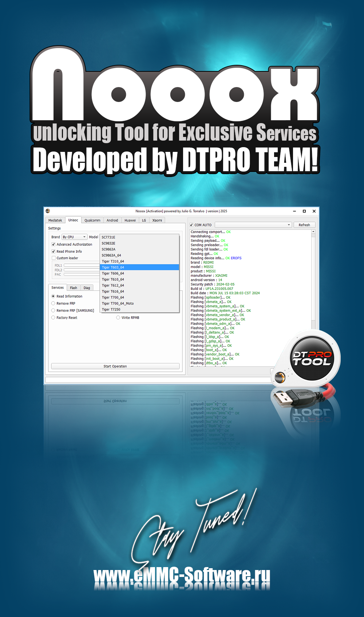Switch to the LG tab

pyautogui.click(x=144, y=220)
